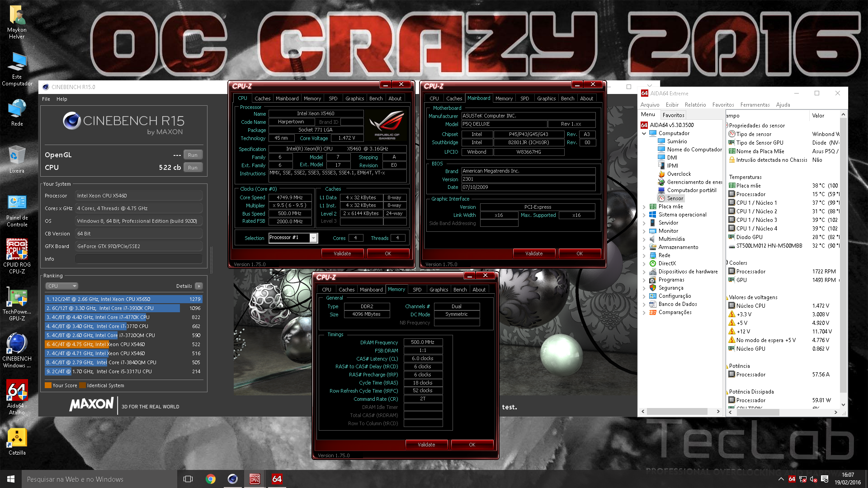Collapse the Computador node in AIDA64
The width and height of the screenshot is (868, 488).
[644, 133]
